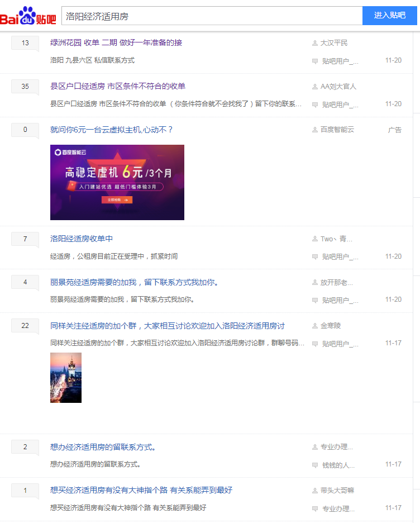
Task: Click author icon beside 带头大哥嘛
Action: 314,491
